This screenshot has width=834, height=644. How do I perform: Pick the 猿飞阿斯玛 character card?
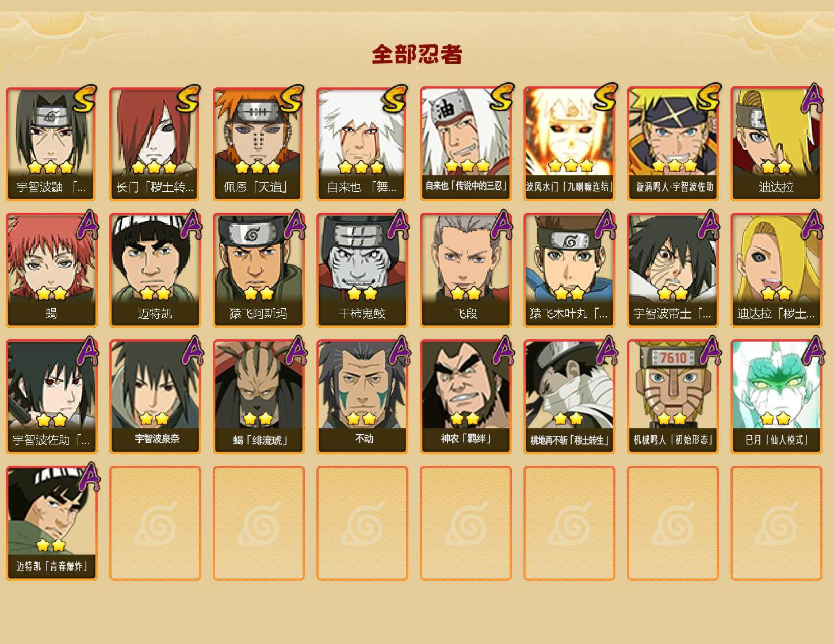pyautogui.click(x=258, y=270)
